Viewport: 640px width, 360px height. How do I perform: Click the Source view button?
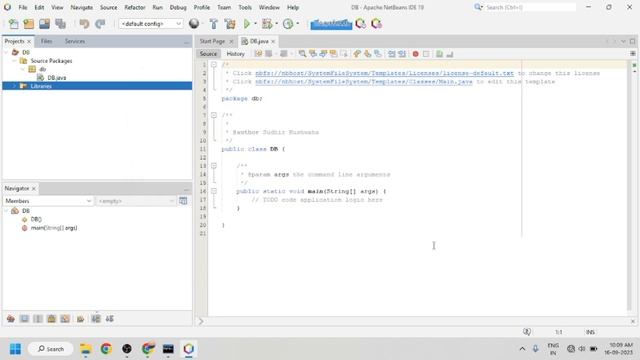tap(208, 53)
